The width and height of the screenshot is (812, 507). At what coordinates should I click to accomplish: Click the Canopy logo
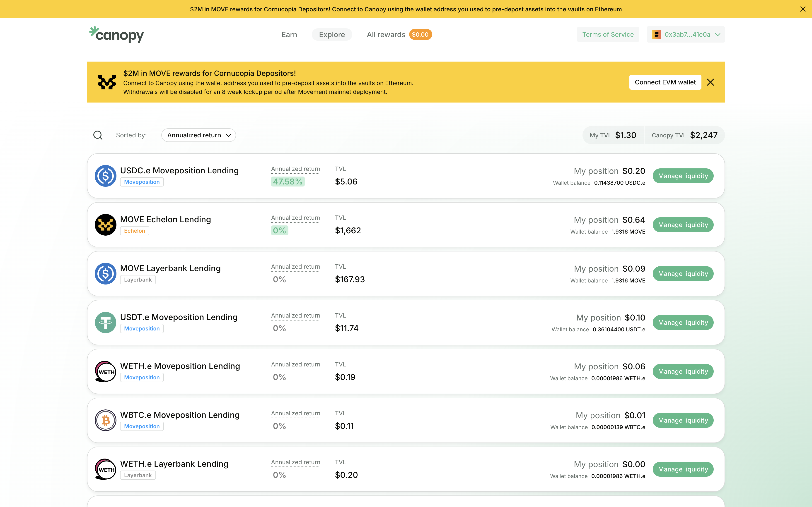[116, 35]
